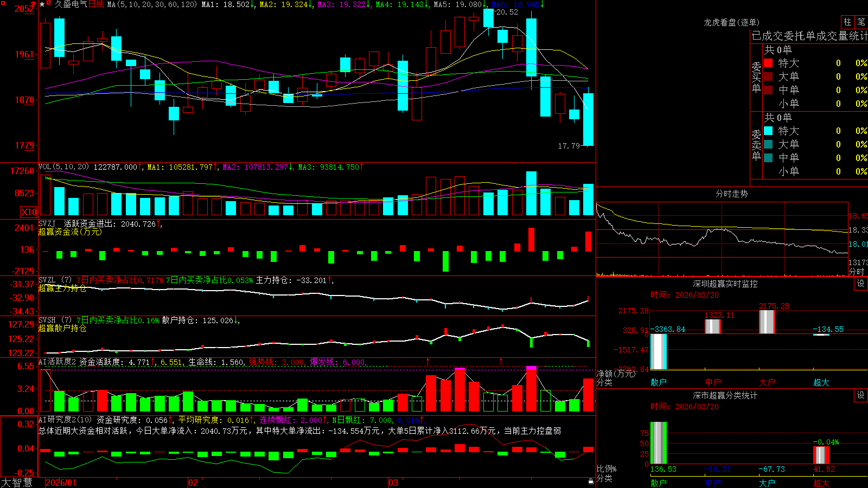The image size is (868, 488).
Task: Click the teal 大单 sell order swatch
Action: pyautogui.click(x=768, y=144)
